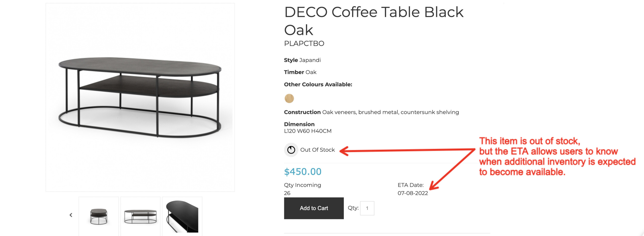Open the first end-view table thumbnail
The width and height of the screenshot is (644, 236).
99,216
